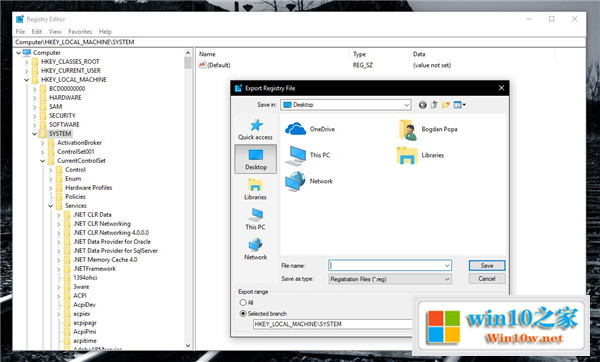Click the Export Registry File dialog title icon
600x362 pixels.
click(x=238, y=88)
